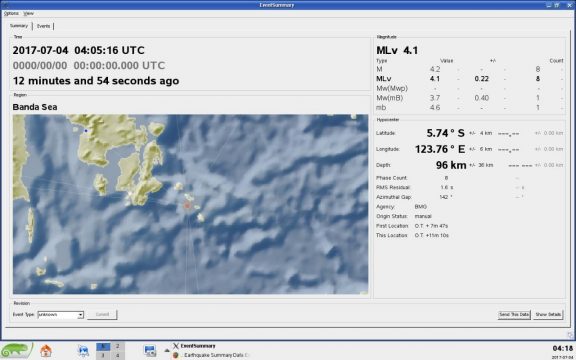
Task: Click the show desktop icon in taskbar
Action: click(x=150, y=351)
